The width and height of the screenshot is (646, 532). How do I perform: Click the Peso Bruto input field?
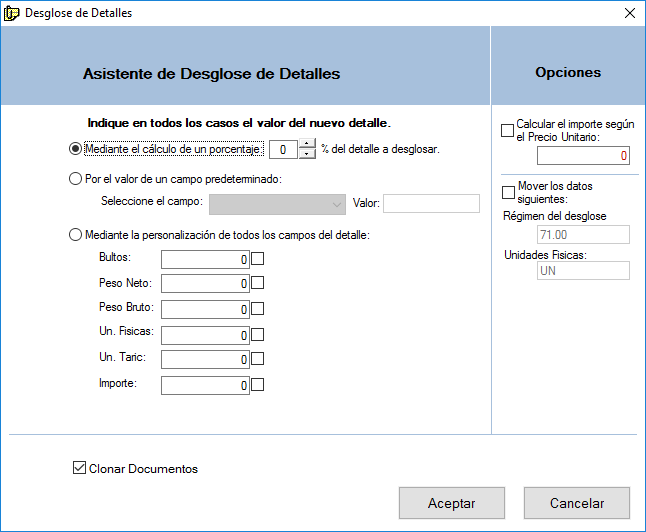tap(204, 309)
